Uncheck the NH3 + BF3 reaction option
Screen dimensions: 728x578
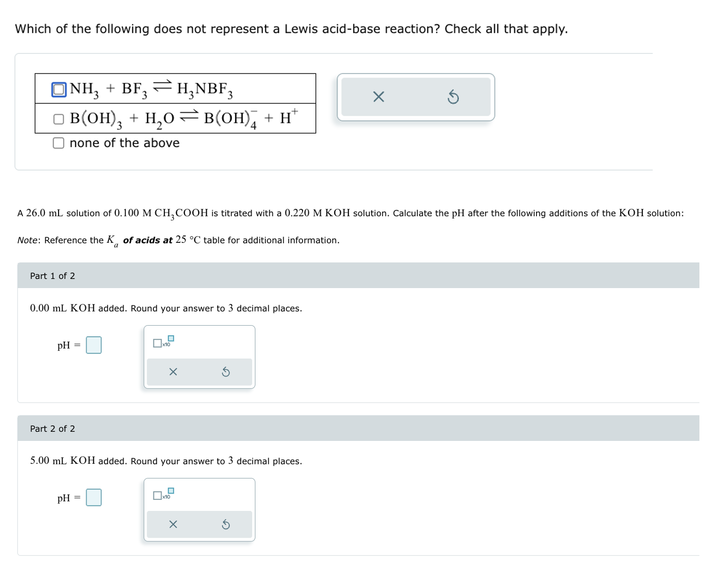click(58, 90)
